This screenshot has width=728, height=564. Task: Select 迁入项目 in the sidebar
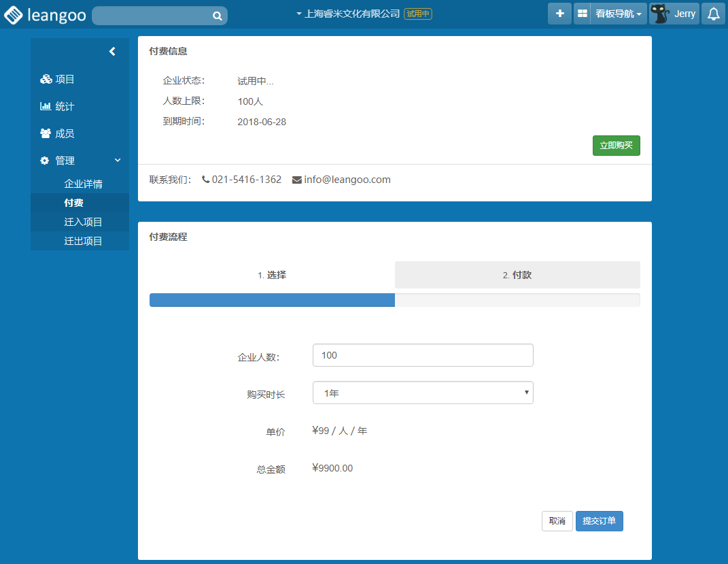tap(83, 222)
